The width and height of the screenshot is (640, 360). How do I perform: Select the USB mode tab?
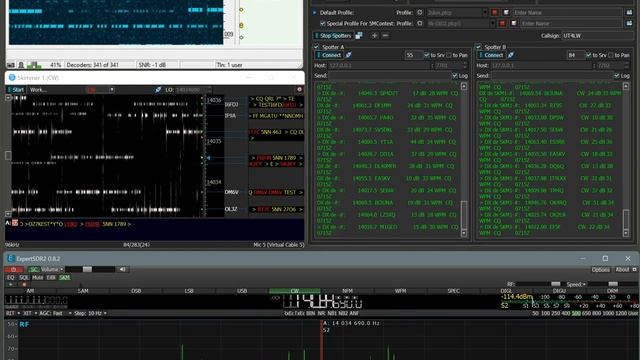click(242, 291)
